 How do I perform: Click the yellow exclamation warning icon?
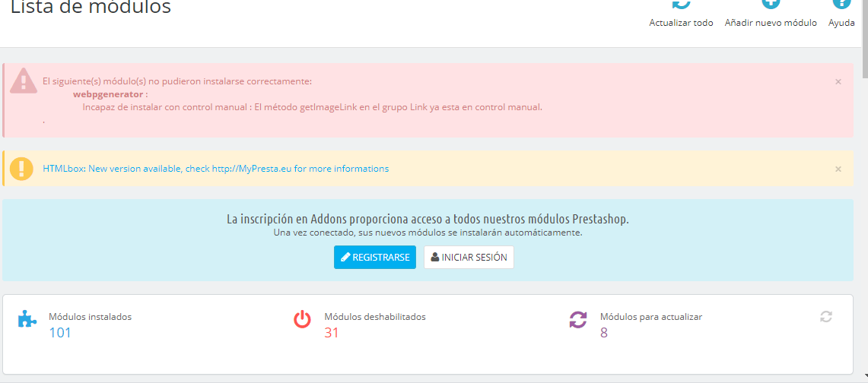(21, 169)
